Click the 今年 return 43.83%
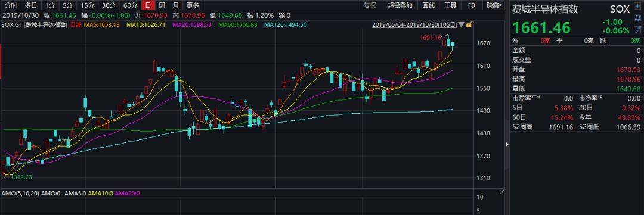 coord(629,118)
